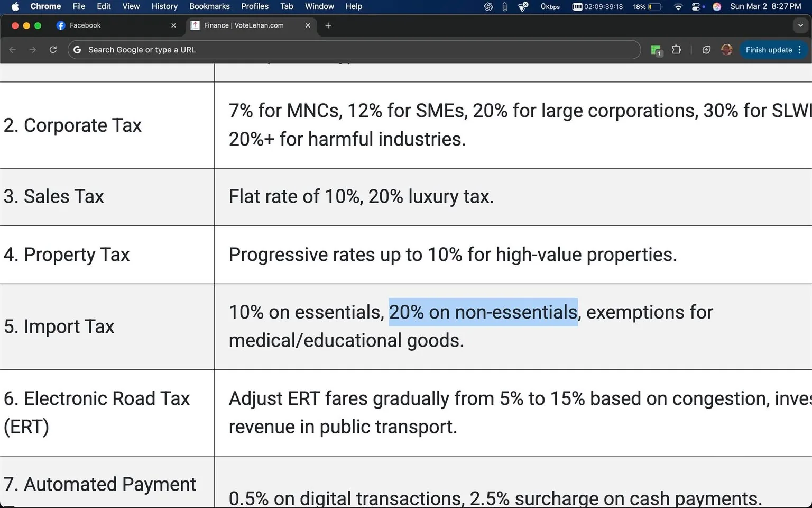Viewport: 812px width, 508px height.
Task: Click the '7. Automated Payment' cell
Action: [x=107, y=483]
